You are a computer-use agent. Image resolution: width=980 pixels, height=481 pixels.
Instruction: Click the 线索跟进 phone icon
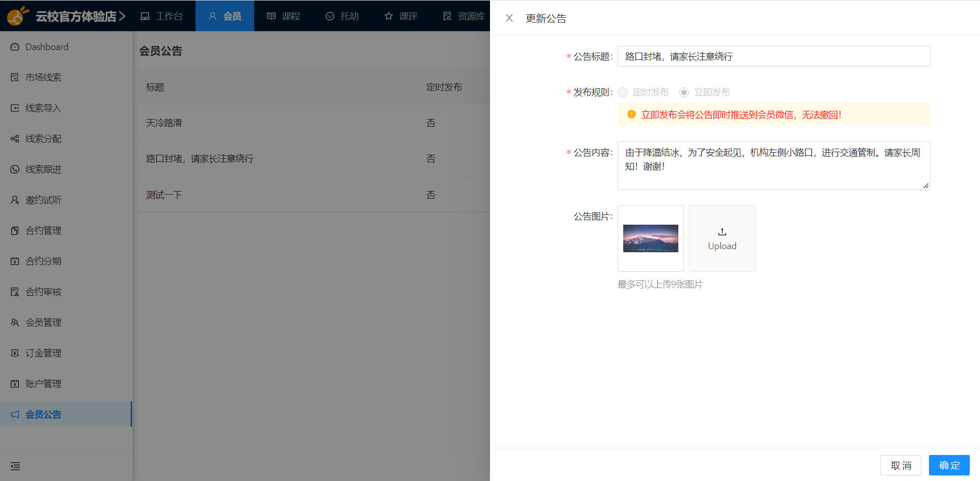tap(15, 170)
